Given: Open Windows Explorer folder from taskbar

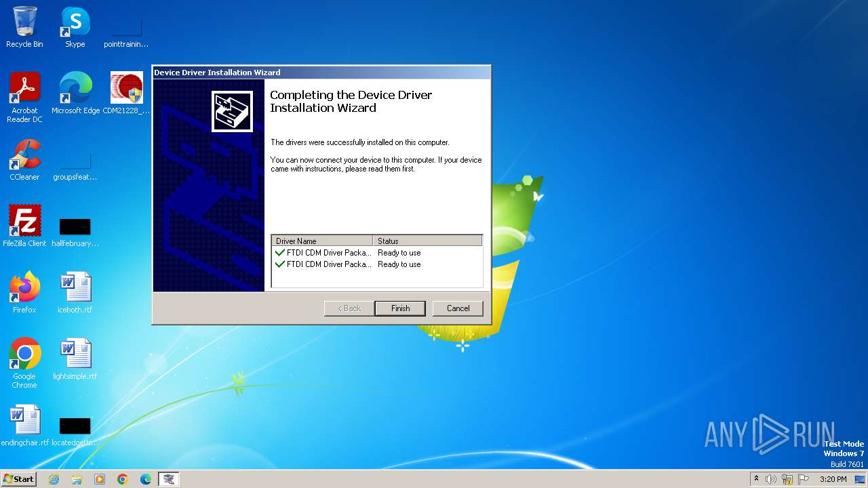Looking at the screenshot, I should point(77,479).
